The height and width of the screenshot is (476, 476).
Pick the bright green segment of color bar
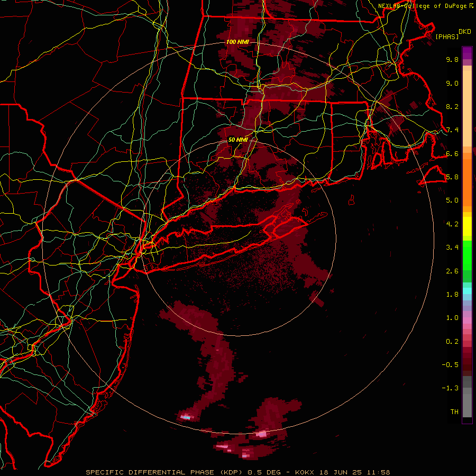click(x=467, y=255)
